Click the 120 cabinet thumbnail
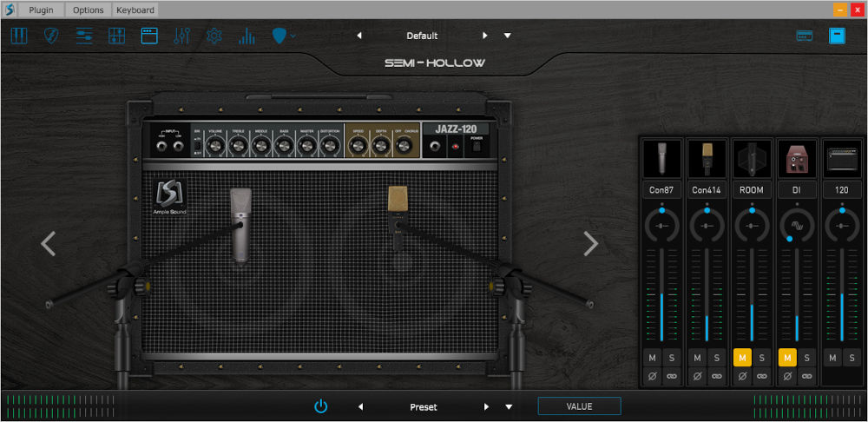The image size is (868, 422). 841,159
